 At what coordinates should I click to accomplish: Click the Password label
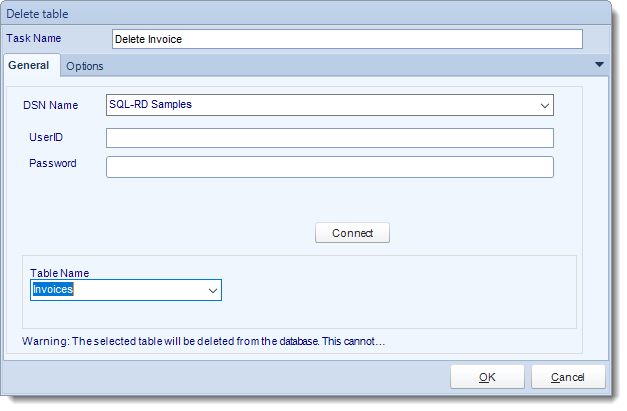[x=53, y=163]
